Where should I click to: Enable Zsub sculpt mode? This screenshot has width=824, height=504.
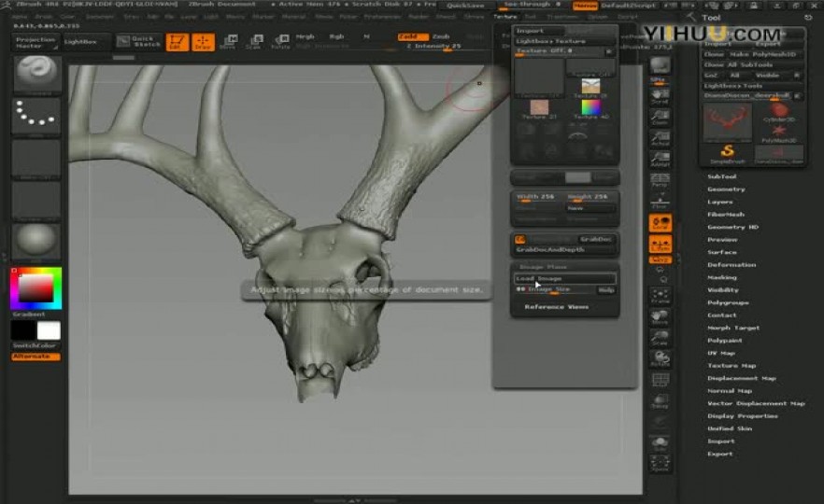click(441, 36)
